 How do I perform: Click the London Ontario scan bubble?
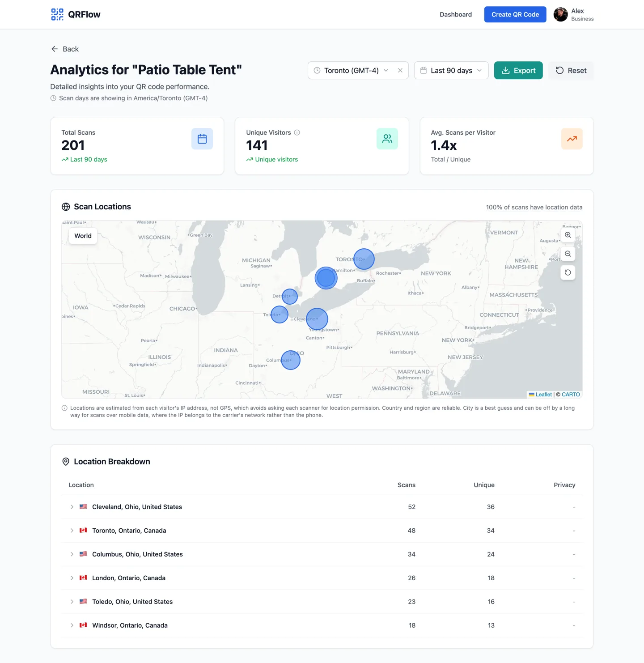tap(326, 278)
